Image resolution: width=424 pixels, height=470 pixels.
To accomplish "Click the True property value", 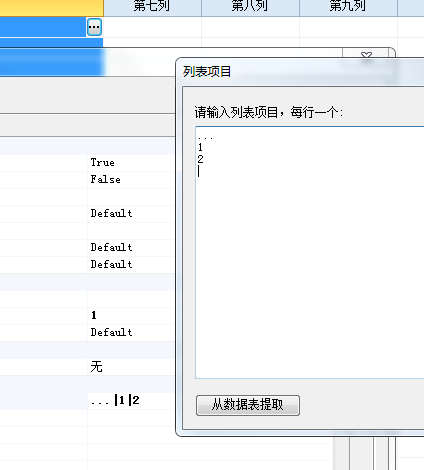I will point(102,163).
